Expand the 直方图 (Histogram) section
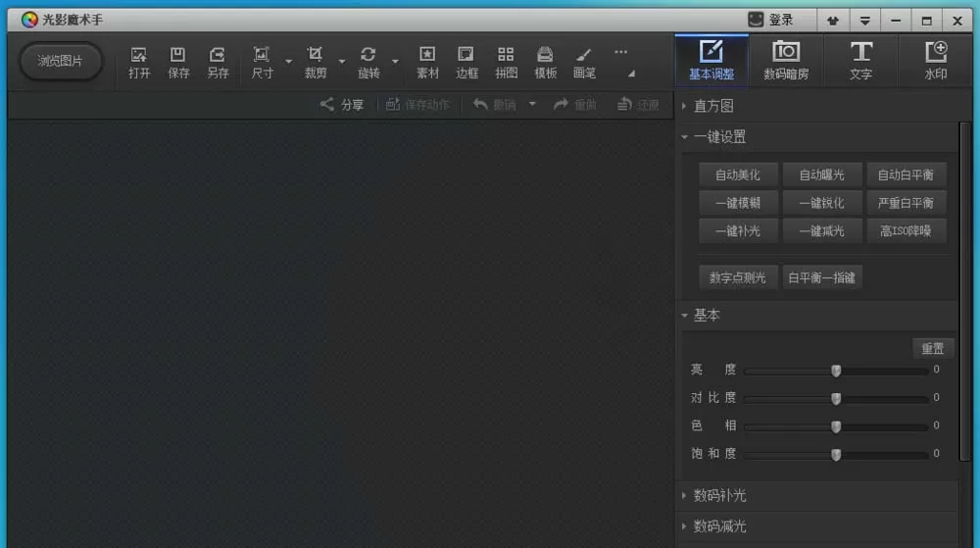Screen dimensions: 980x548 (684, 106)
